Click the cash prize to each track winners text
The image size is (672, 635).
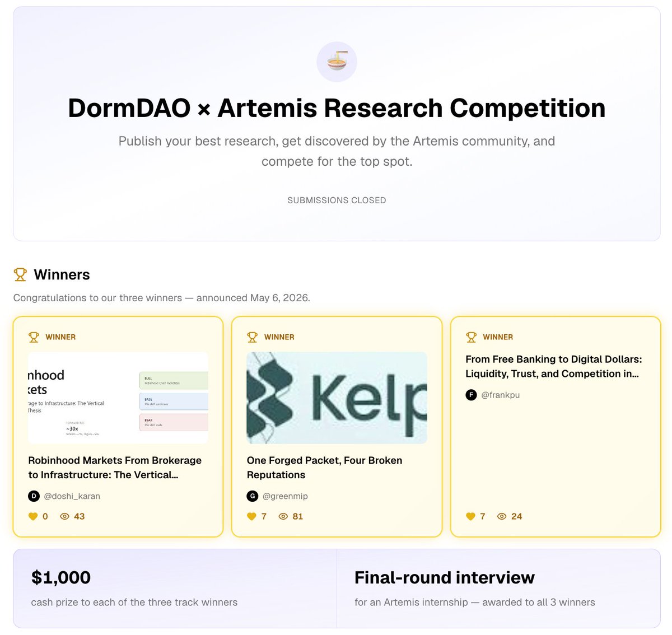[134, 603]
